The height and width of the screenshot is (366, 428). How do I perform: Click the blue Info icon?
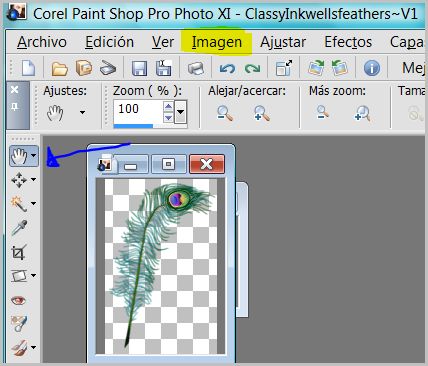[x=372, y=68]
